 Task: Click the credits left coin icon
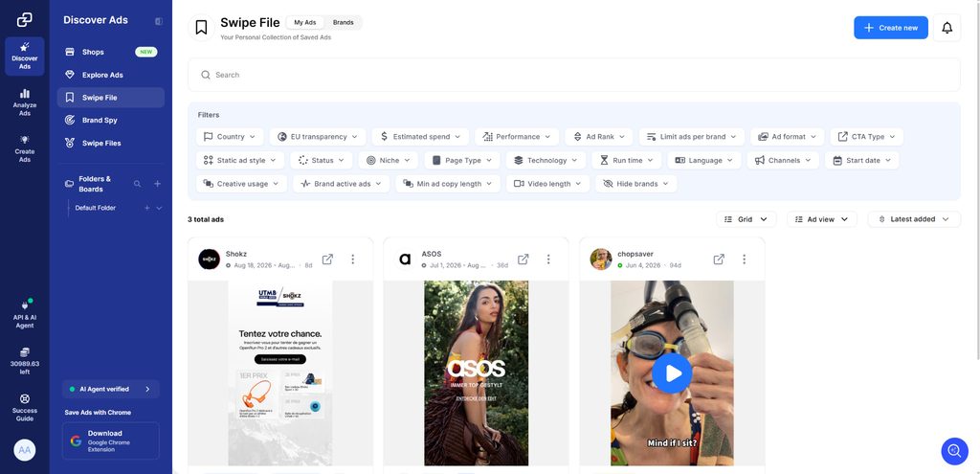coord(24,352)
